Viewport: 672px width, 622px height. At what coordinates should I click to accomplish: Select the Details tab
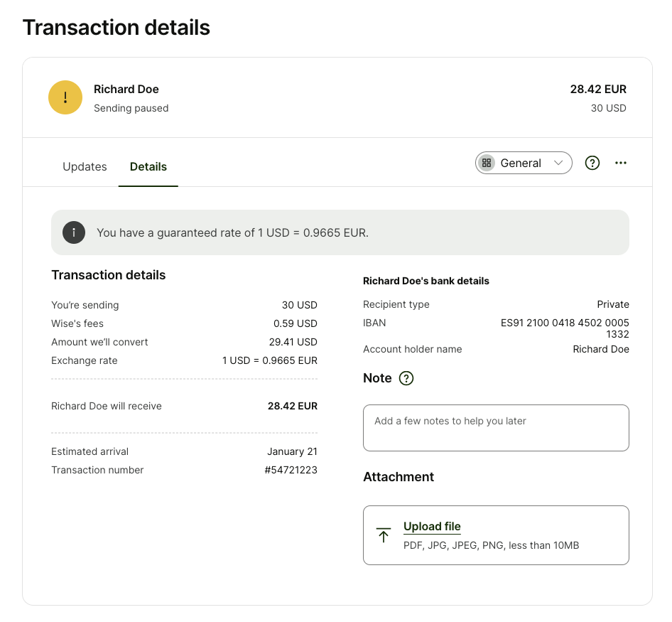tap(148, 166)
